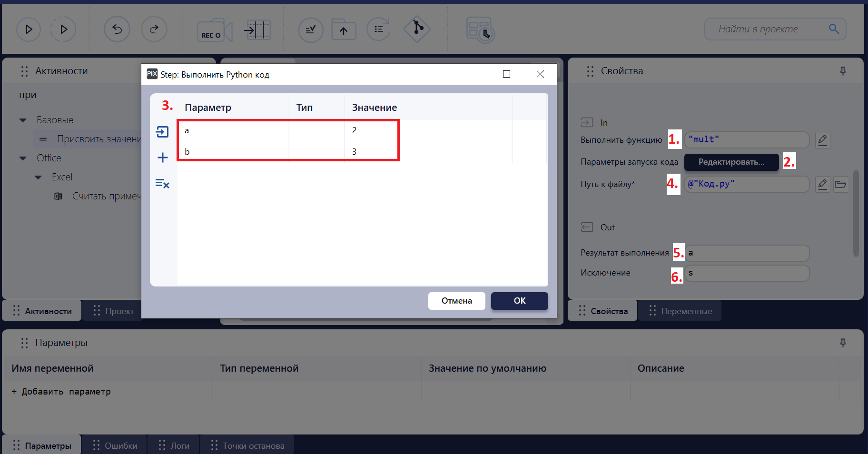Viewport: 868px width, 454px height.
Task: Click the list refresh toolbar icon
Action: tap(379, 30)
